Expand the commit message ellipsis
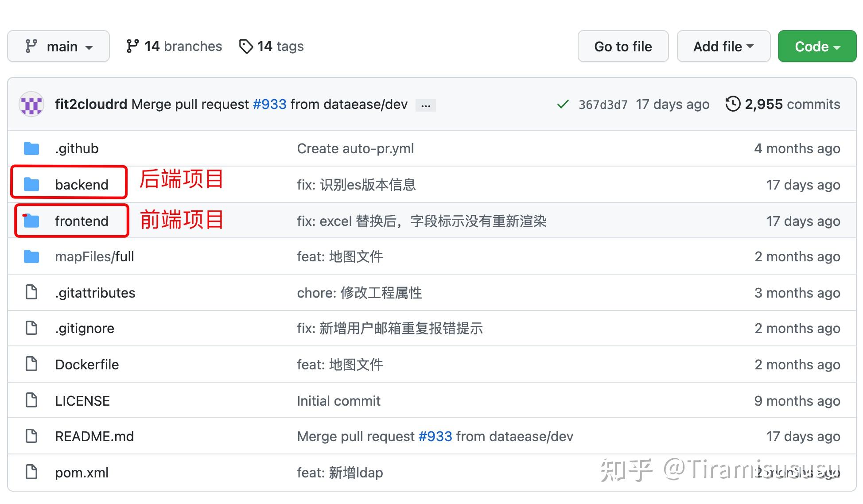The width and height of the screenshot is (863, 504). 425,105
